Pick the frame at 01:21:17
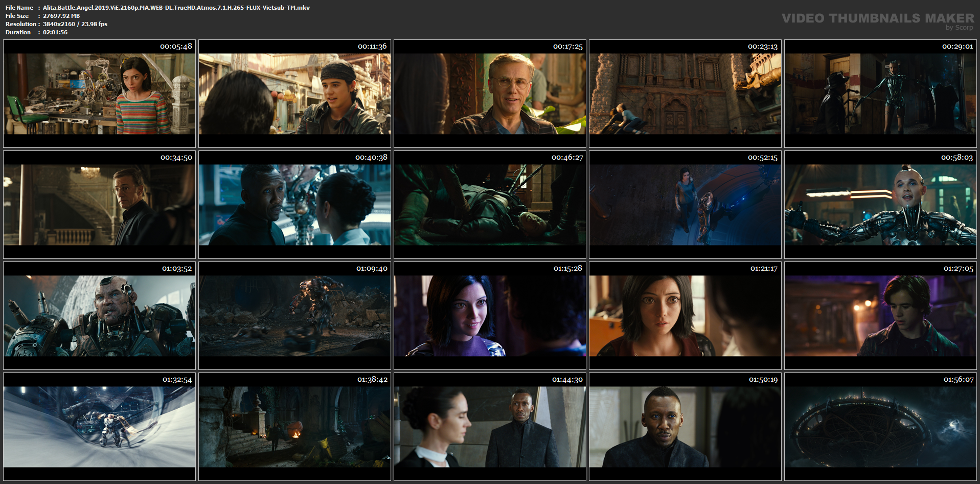This screenshot has height=484, width=980. [685, 316]
